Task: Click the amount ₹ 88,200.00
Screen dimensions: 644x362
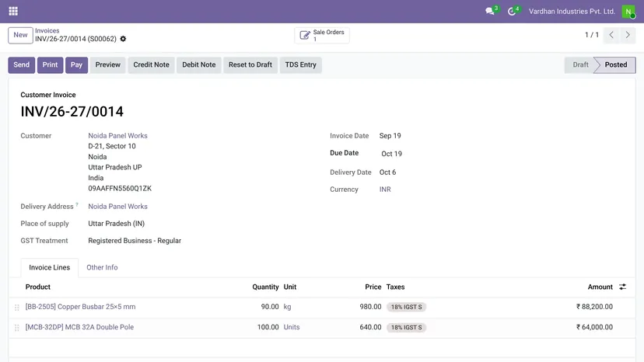Action: tap(594, 307)
